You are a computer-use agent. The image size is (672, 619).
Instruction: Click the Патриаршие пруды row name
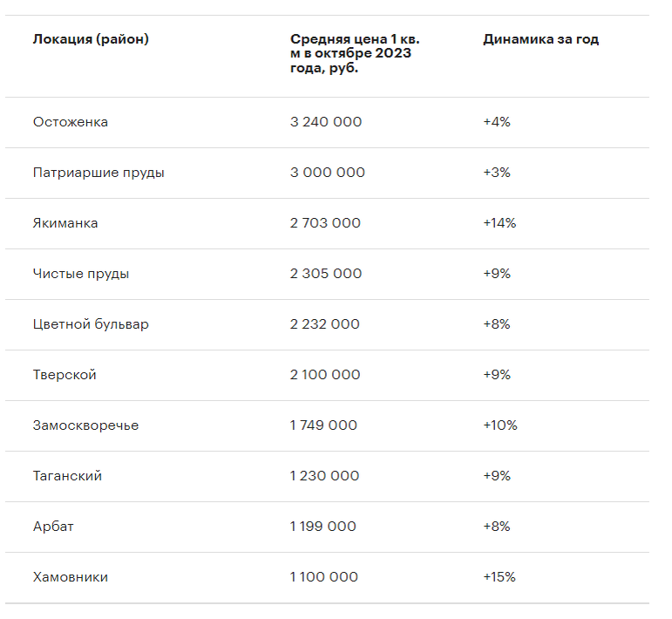pyautogui.click(x=98, y=173)
